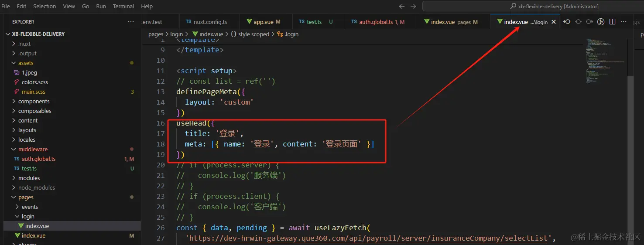Expand the node_modules folder

click(x=72, y=187)
